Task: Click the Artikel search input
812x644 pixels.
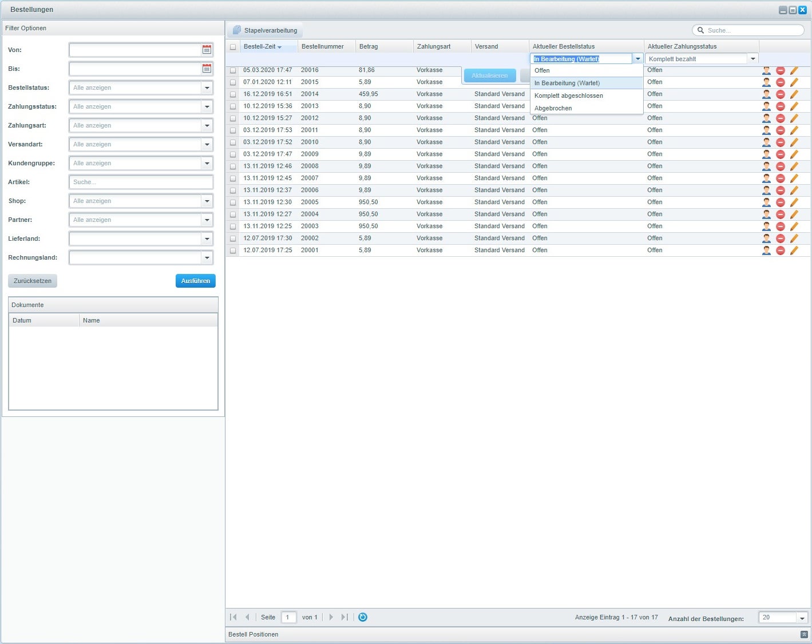Action: click(x=141, y=182)
